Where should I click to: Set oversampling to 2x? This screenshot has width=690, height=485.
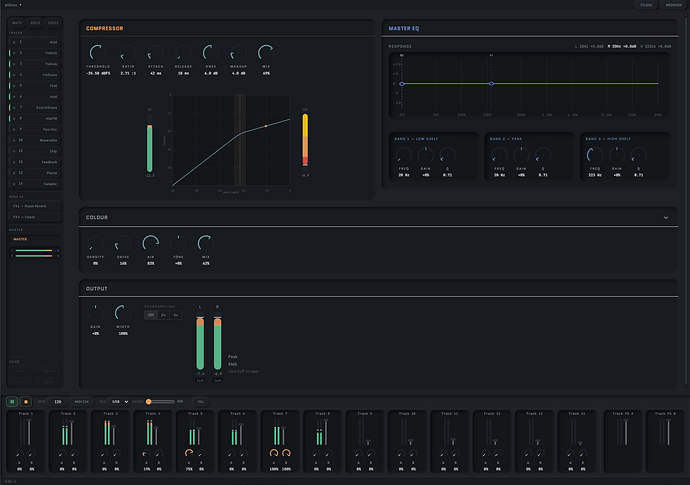(x=163, y=315)
